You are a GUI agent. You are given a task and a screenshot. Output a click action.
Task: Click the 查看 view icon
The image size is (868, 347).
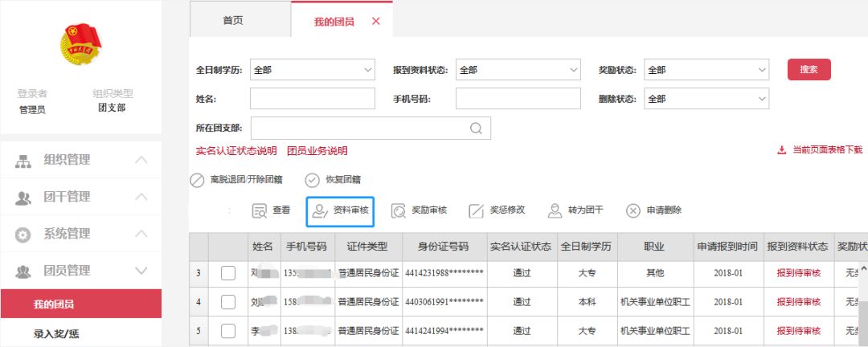[x=259, y=211]
